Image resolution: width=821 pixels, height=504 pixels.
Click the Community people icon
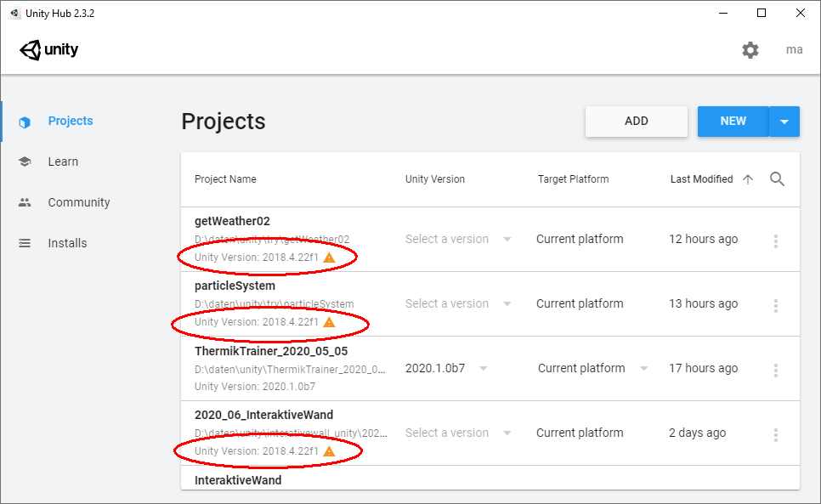coord(25,202)
